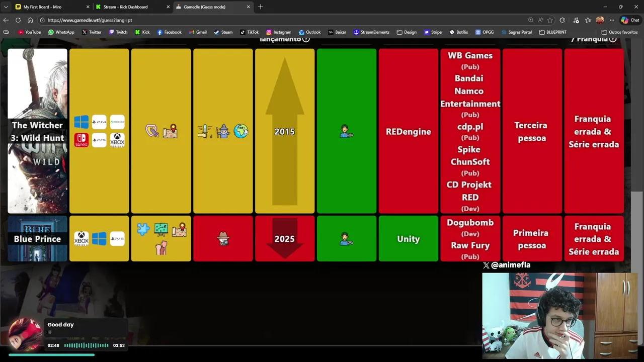
Task: Open the Steam bookmark
Action: tap(223, 32)
